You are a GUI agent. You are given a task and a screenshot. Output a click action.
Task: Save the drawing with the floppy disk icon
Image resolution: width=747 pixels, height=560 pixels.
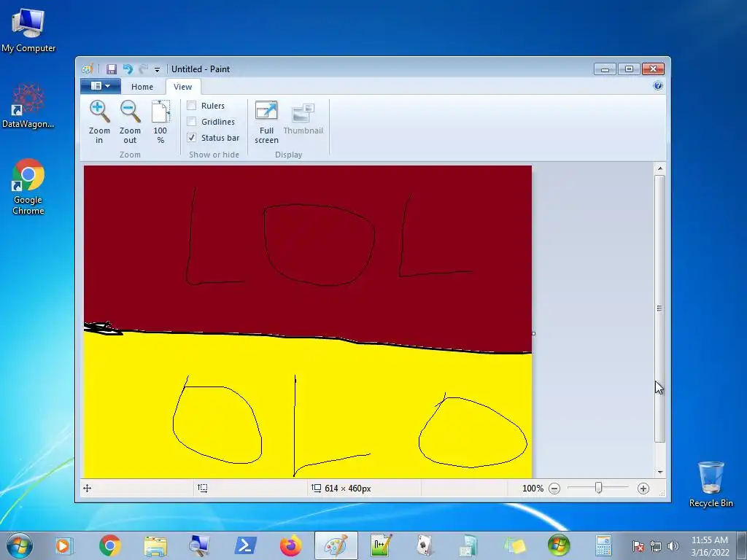[x=112, y=69]
